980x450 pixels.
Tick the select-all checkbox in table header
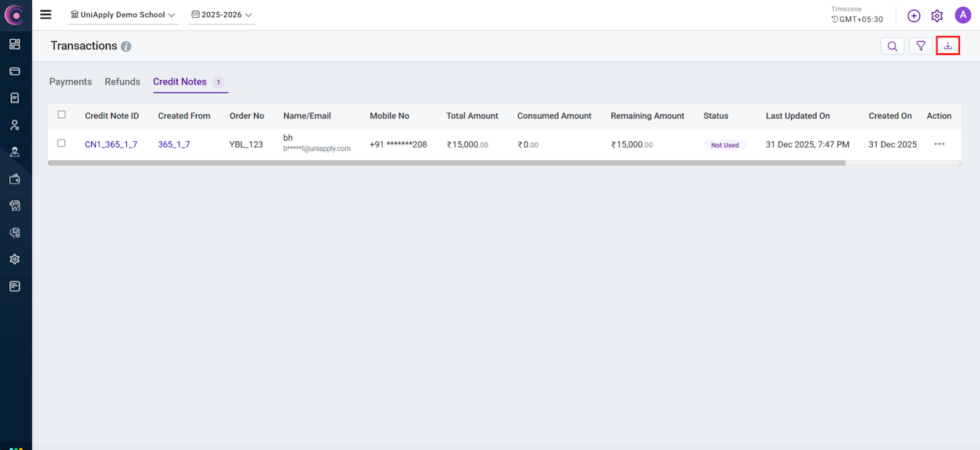click(61, 114)
